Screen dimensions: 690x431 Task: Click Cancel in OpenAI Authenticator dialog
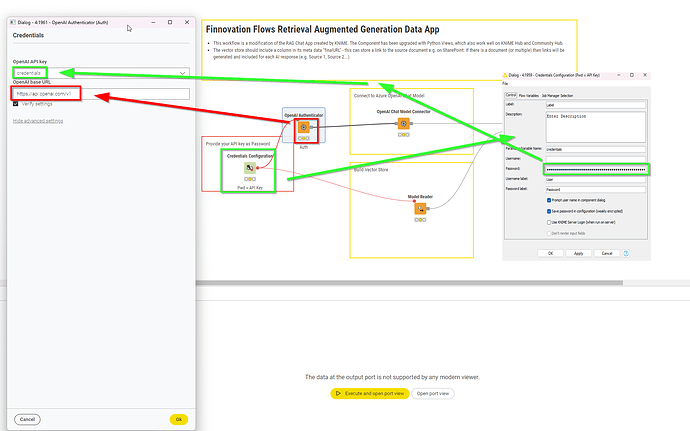point(27,419)
